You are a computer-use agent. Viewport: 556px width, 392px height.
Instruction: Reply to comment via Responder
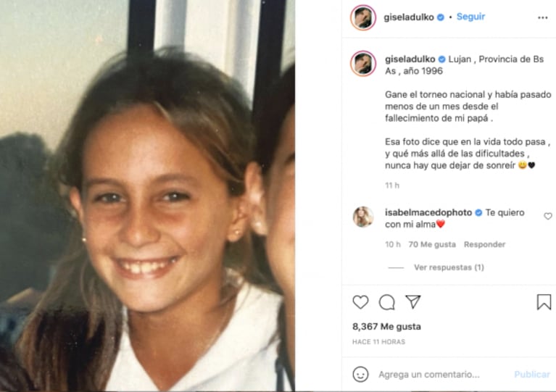(x=484, y=244)
